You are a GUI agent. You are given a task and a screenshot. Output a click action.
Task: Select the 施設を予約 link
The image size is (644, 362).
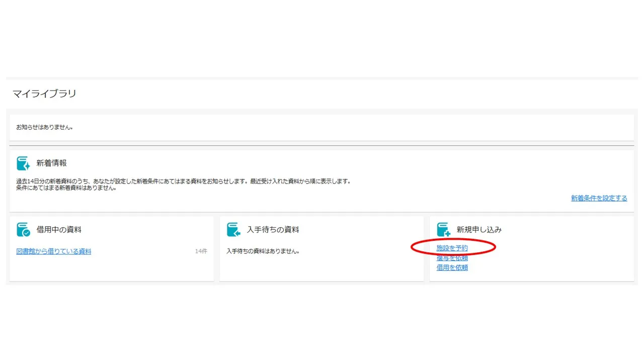pyautogui.click(x=452, y=248)
